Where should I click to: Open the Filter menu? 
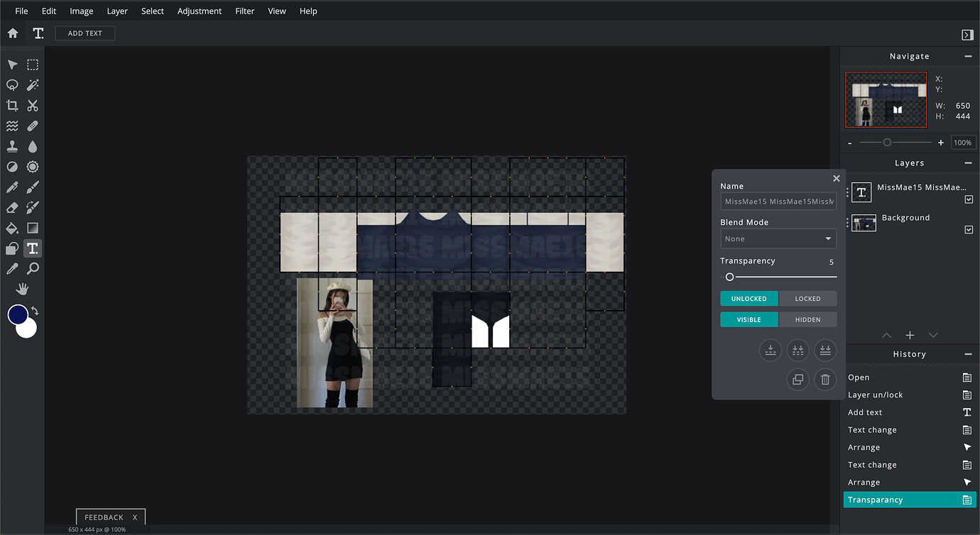click(244, 11)
